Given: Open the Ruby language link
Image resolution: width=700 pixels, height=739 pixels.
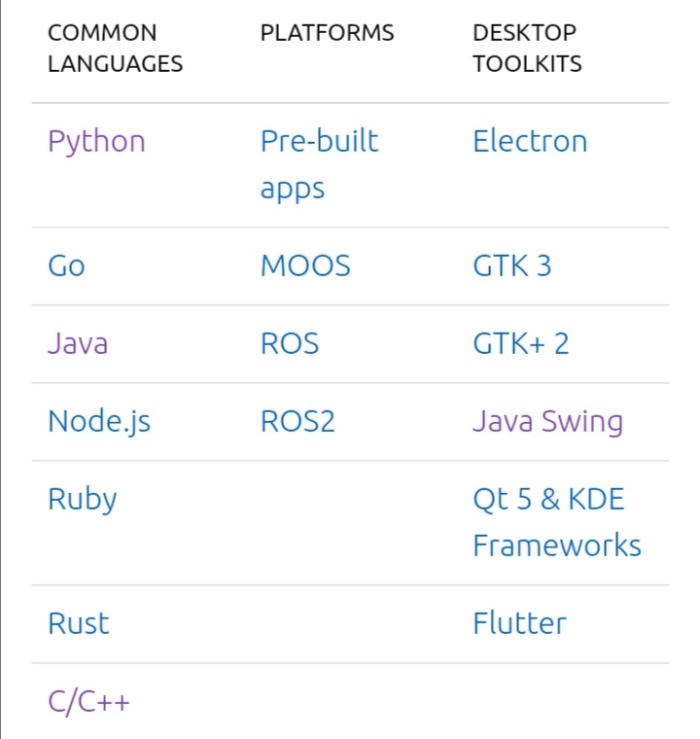Looking at the screenshot, I should 82,500.
